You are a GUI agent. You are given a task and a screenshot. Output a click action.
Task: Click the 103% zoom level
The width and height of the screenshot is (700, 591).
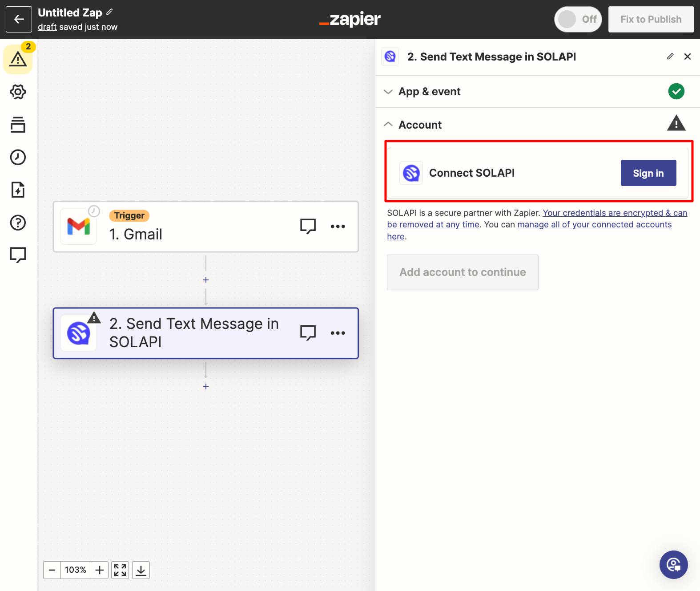coord(76,570)
